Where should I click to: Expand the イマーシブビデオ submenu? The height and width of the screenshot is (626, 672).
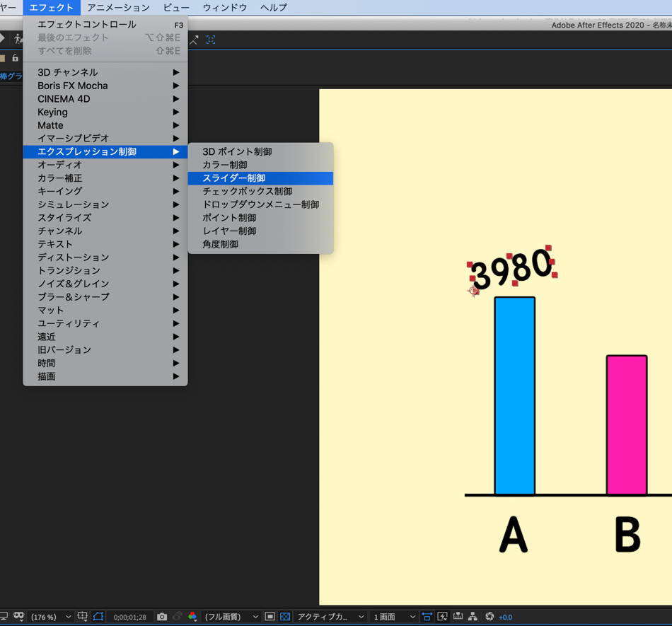105,139
